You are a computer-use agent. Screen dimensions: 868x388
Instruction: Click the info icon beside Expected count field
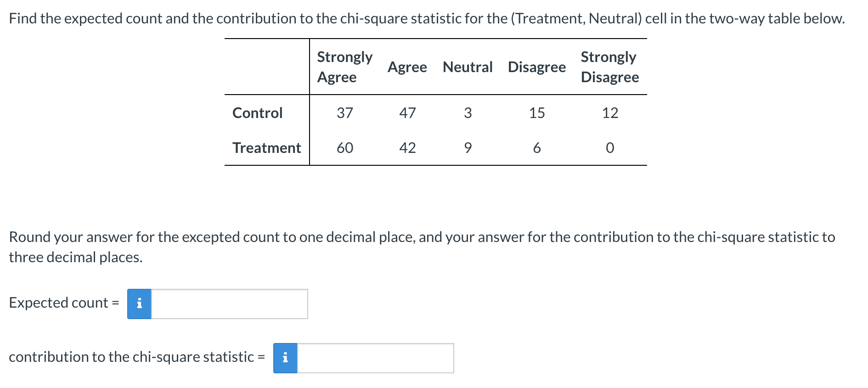(x=139, y=304)
